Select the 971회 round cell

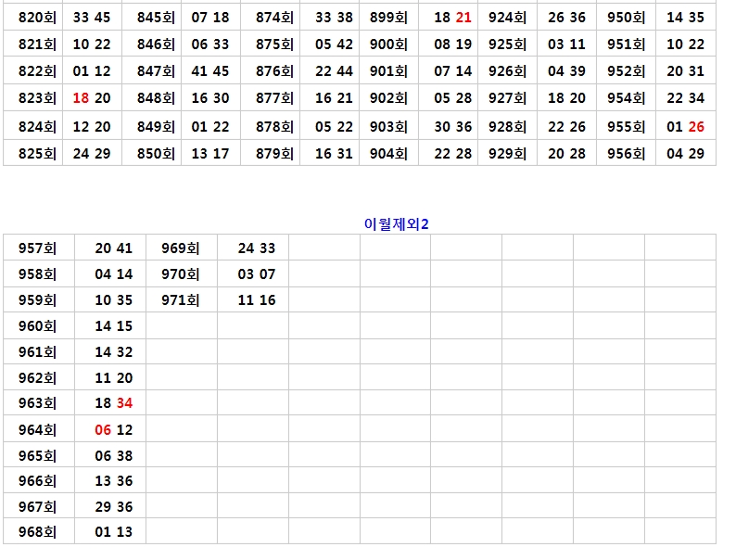click(x=180, y=299)
